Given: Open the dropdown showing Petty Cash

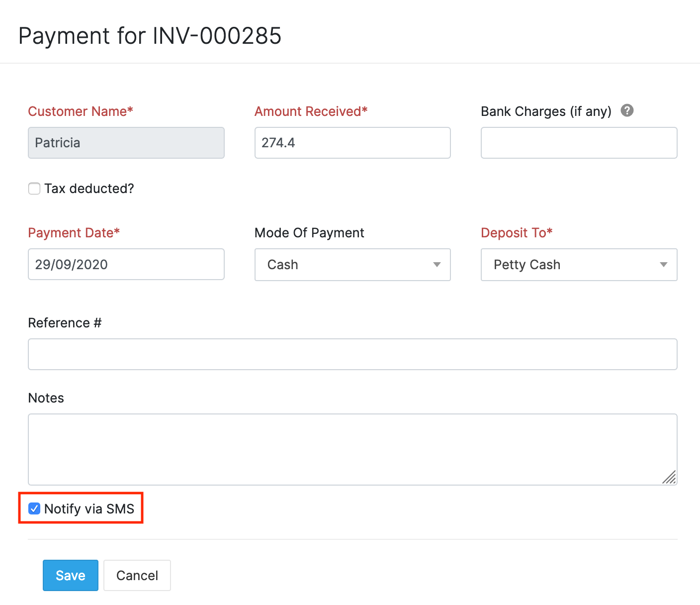Looking at the screenshot, I should (578, 265).
